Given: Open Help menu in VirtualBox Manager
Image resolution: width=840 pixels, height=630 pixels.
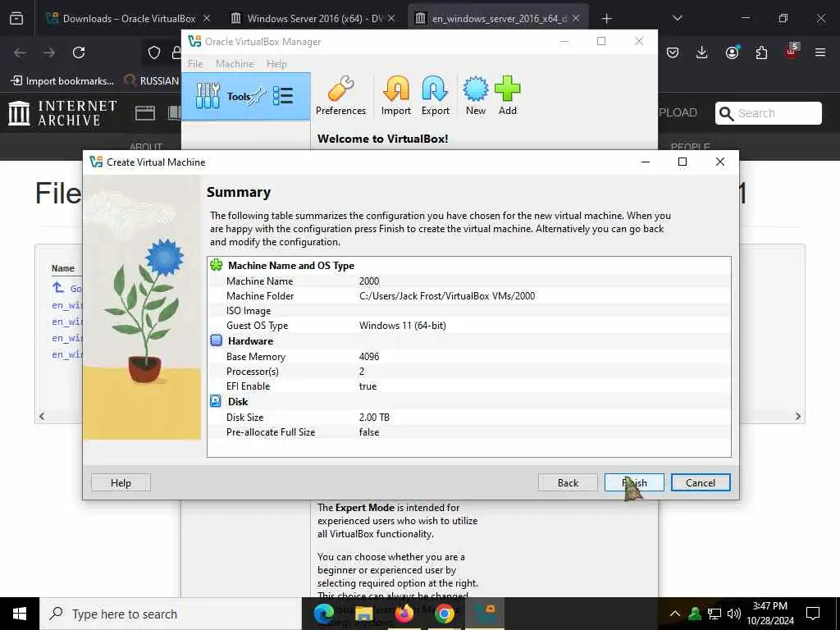Looking at the screenshot, I should 276,64.
